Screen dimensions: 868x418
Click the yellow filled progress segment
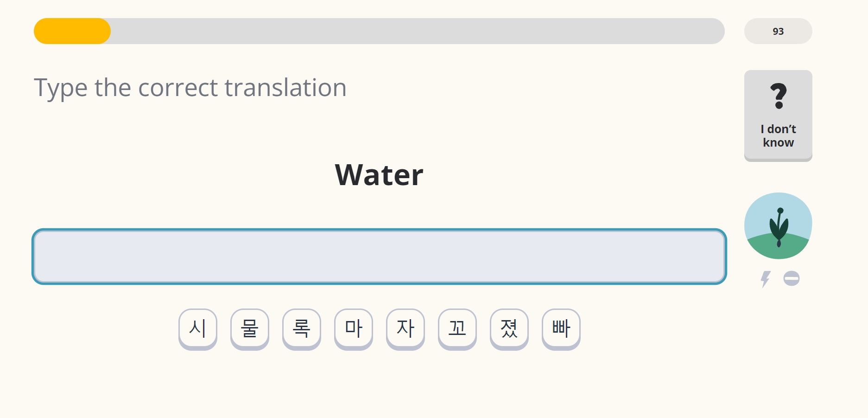pyautogui.click(x=72, y=31)
